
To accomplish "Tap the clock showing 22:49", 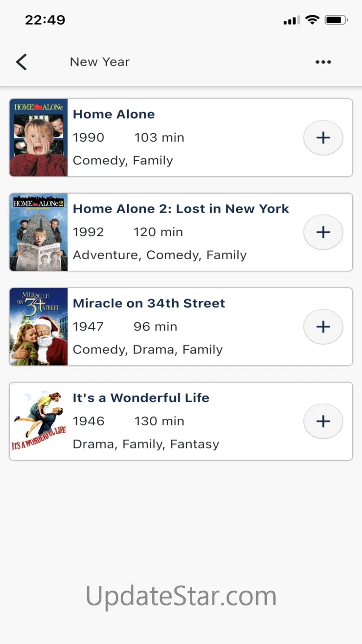I will tap(45, 20).
